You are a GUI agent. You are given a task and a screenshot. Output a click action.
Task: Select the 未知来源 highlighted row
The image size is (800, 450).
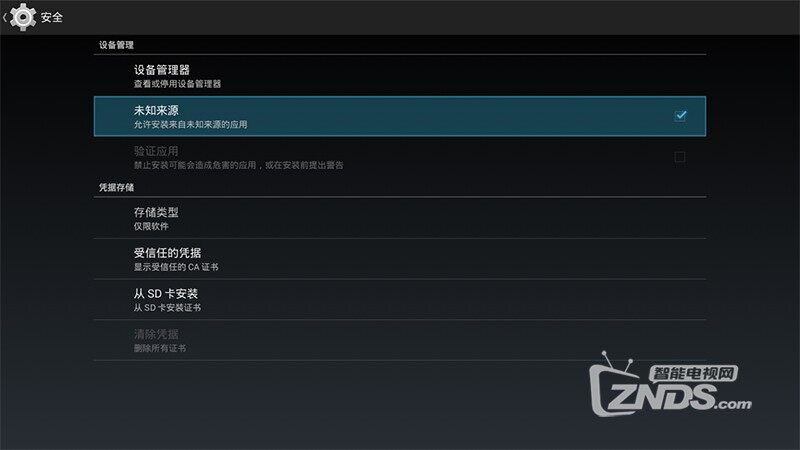[399, 116]
